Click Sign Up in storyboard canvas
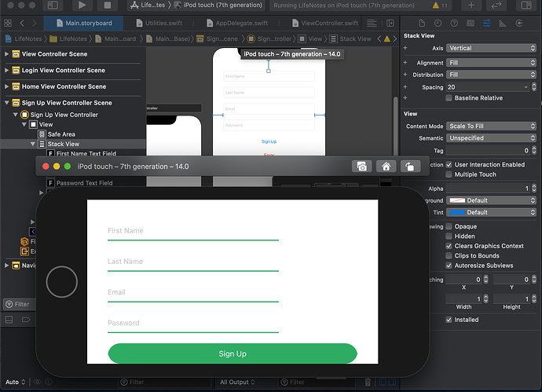The height and width of the screenshot is (392, 542). coord(269,141)
